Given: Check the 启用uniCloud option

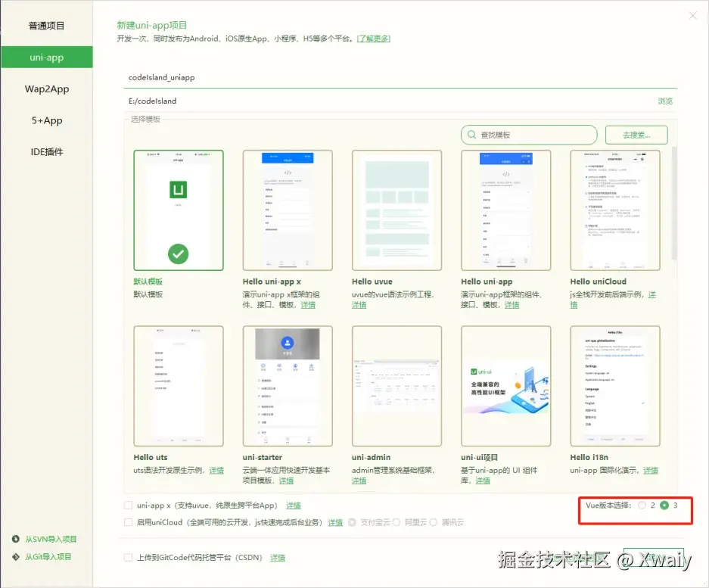Looking at the screenshot, I should [x=127, y=522].
